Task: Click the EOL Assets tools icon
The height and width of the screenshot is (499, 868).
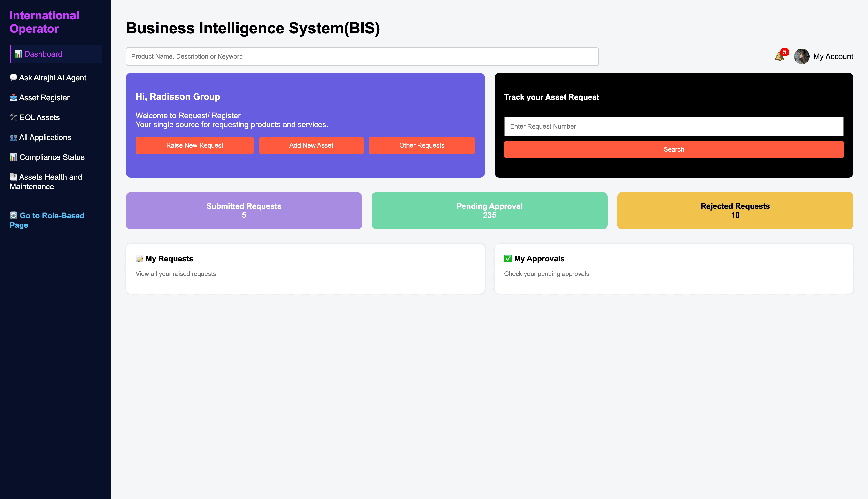Action: (13, 117)
